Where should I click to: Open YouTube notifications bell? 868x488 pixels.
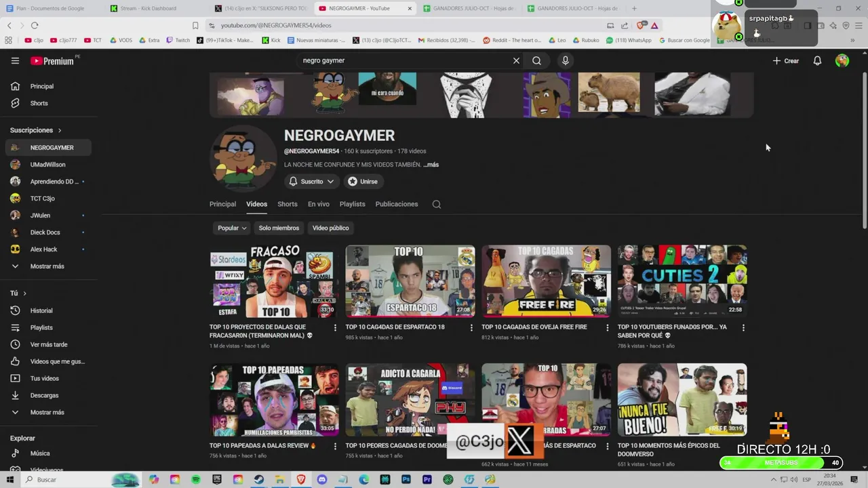[817, 61]
